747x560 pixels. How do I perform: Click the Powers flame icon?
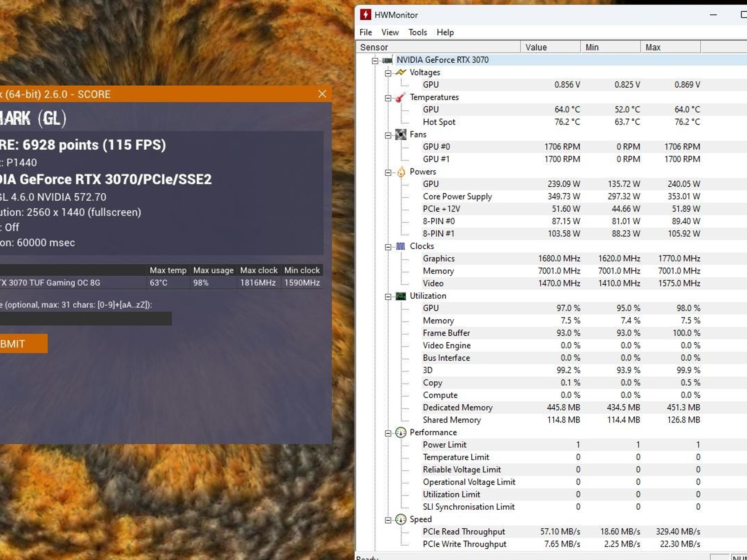click(401, 172)
